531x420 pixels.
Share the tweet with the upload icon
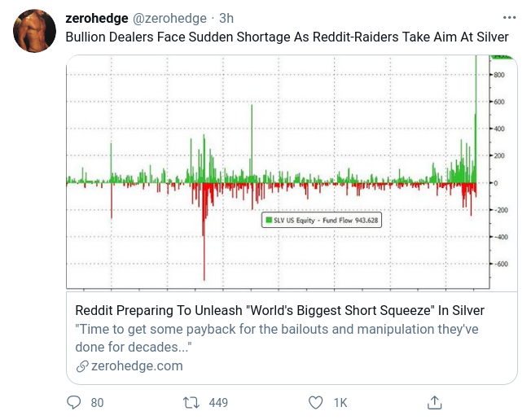click(435, 402)
